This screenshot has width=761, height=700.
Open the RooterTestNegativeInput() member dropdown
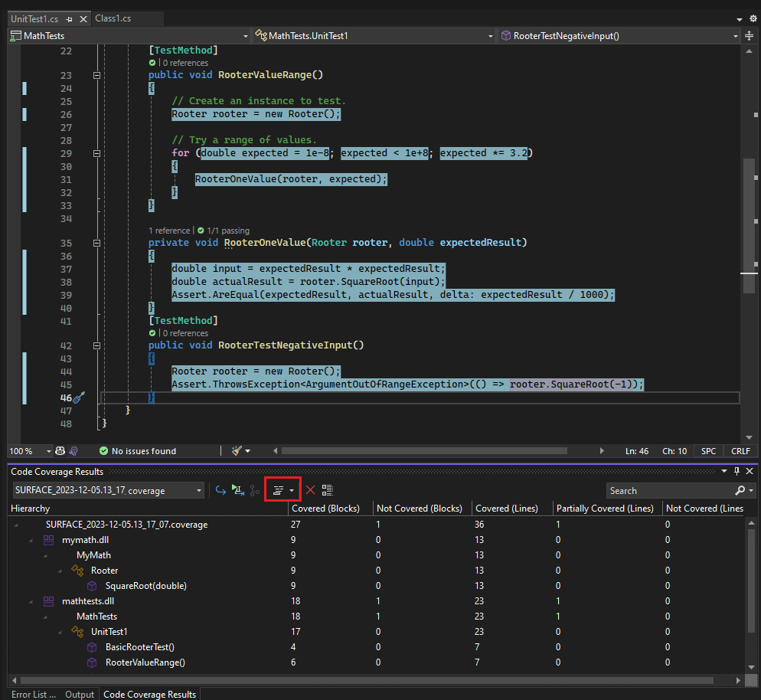[735, 36]
